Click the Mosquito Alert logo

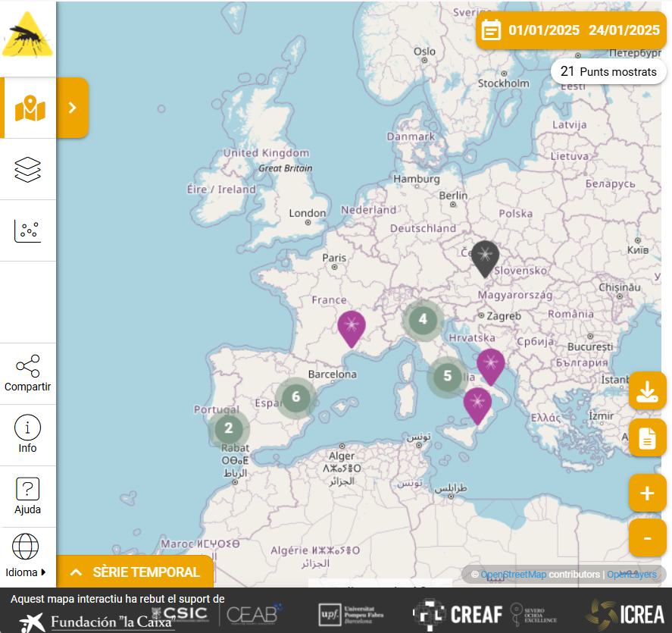(x=28, y=36)
